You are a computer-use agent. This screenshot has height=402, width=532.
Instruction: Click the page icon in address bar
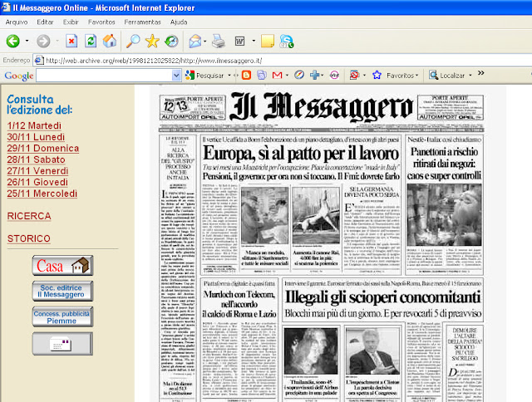click(39, 61)
